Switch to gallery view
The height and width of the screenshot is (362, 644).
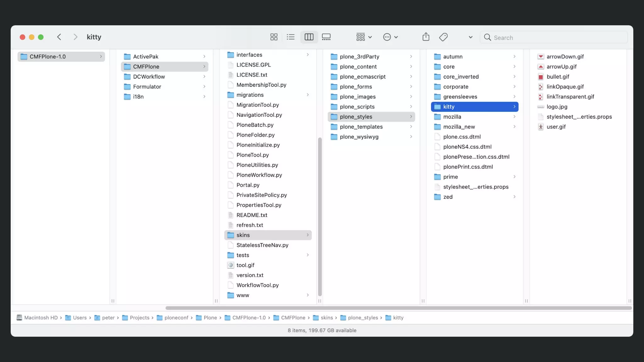(x=326, y=37)
